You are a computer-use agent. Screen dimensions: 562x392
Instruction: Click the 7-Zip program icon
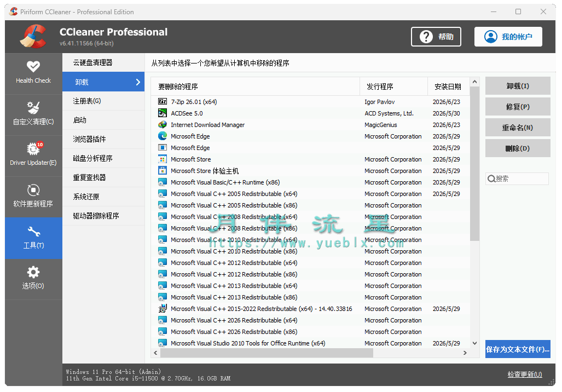(x=163, y=101)
